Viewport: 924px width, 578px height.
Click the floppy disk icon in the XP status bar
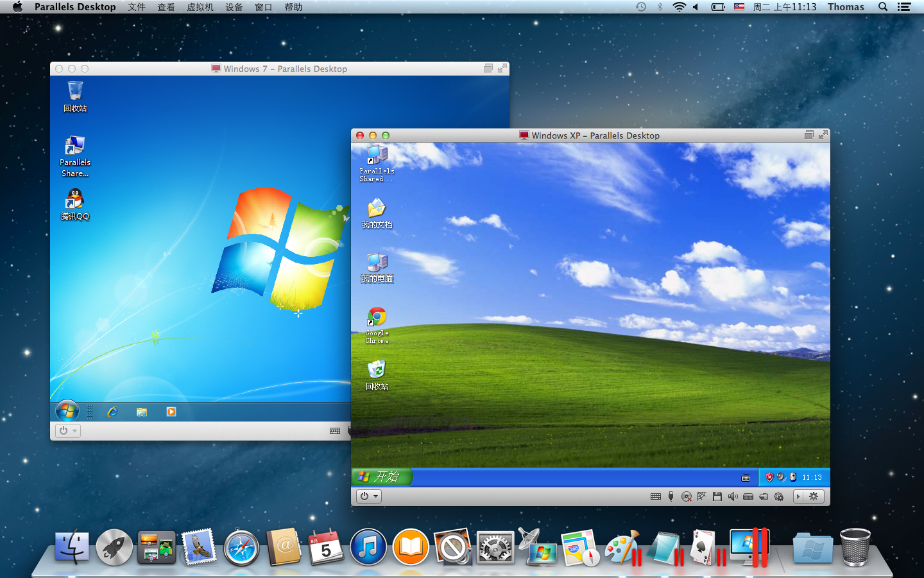pyautogui.click(x=717, y=496)
